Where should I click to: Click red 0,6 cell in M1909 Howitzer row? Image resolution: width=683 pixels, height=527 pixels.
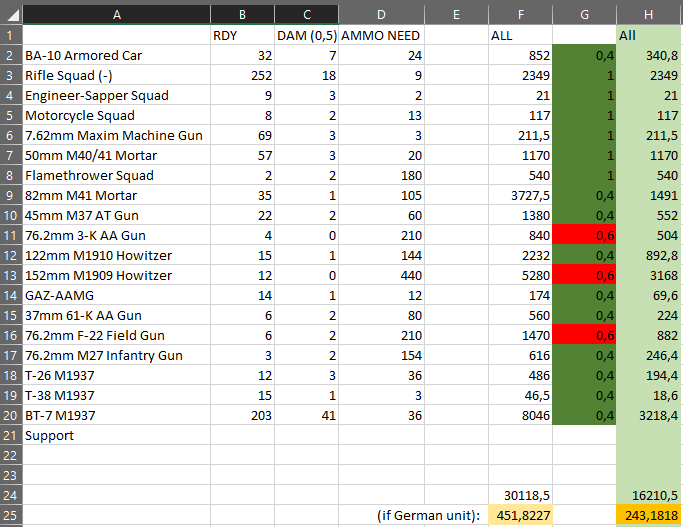584,275
